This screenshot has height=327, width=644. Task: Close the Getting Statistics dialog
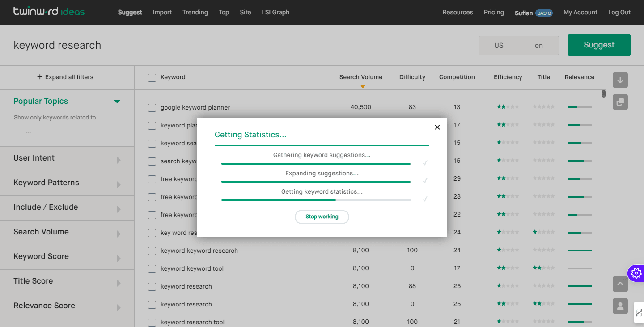tap(437, 127)
